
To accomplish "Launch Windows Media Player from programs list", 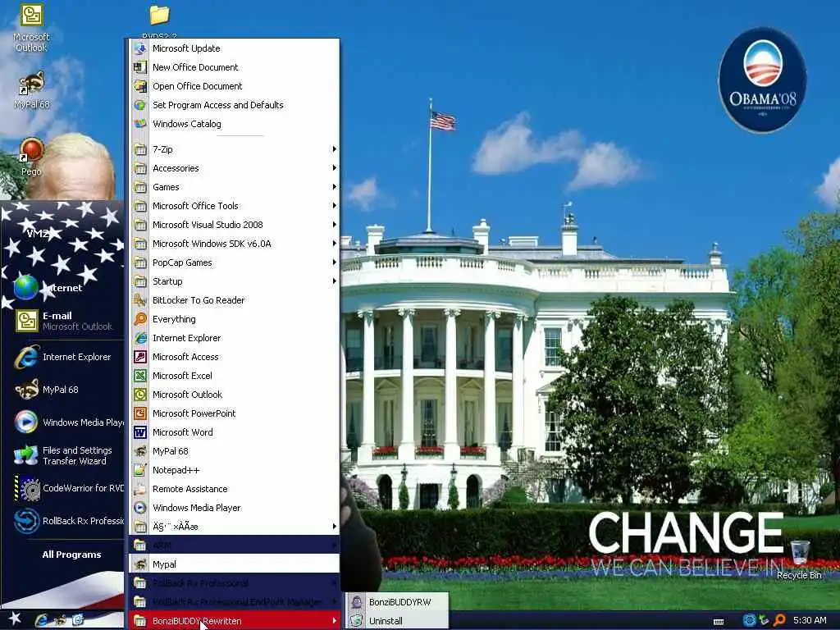I will point(234,508).
